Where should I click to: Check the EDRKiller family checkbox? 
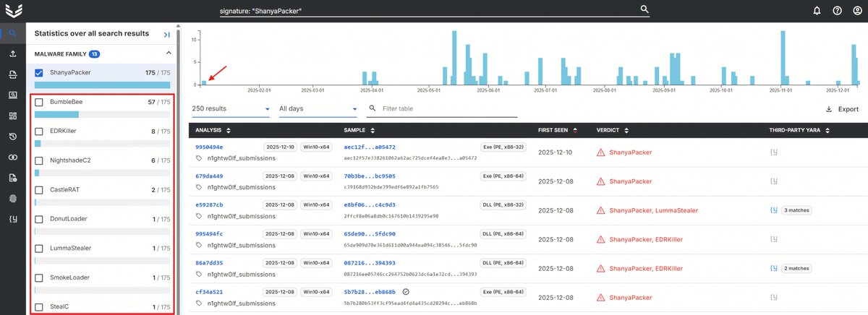point(39,131)
